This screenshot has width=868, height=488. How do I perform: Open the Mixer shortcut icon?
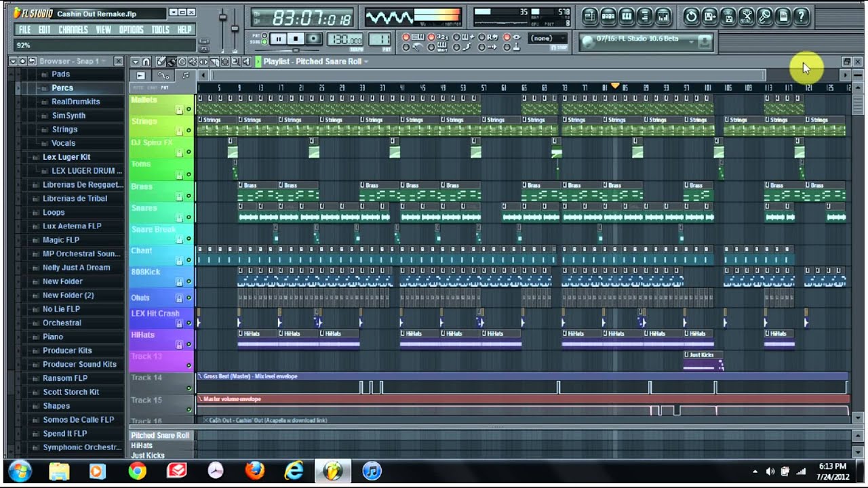pyautogui.click(x=663, y=17)
